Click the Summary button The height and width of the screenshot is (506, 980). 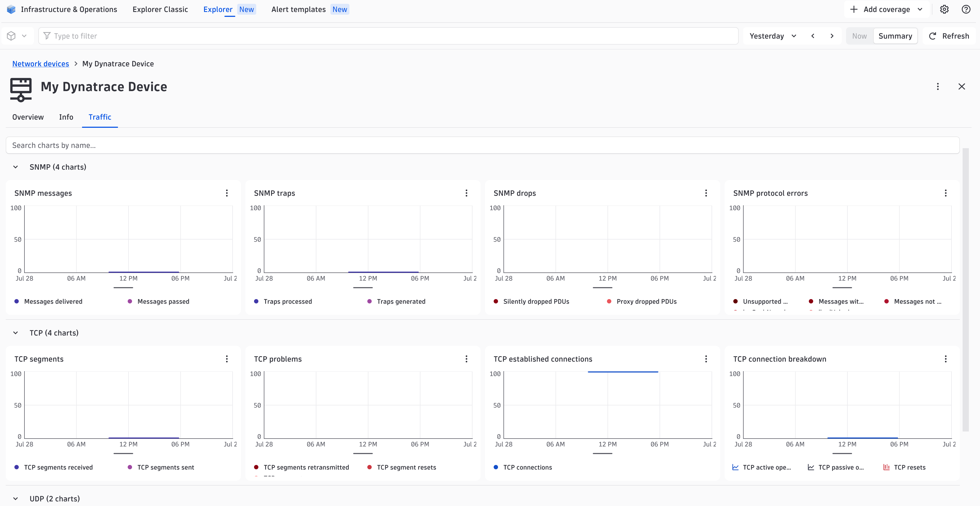pos(895,36)
